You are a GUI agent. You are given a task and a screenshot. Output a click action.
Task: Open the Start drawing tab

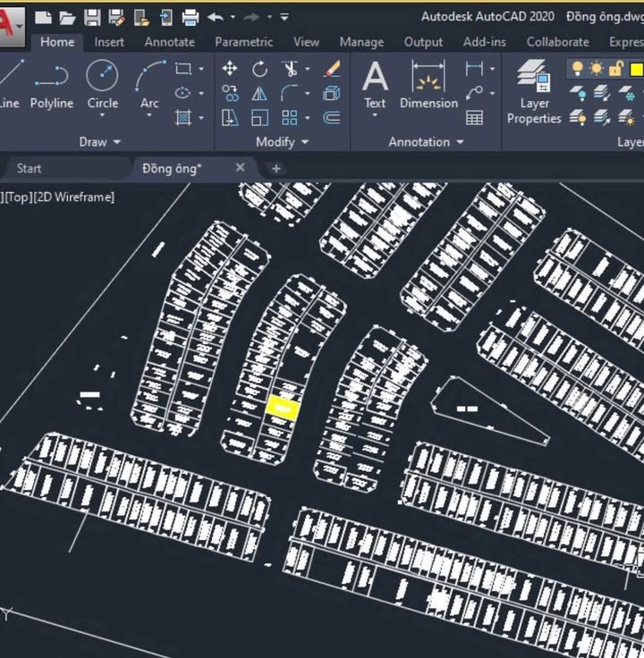[29, 168]
